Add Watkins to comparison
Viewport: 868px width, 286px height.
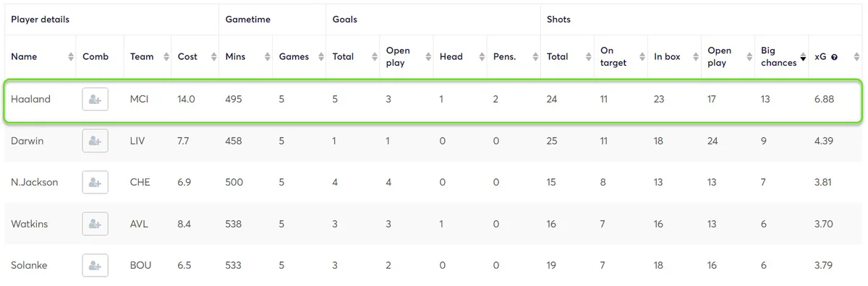tap(95, 224)
